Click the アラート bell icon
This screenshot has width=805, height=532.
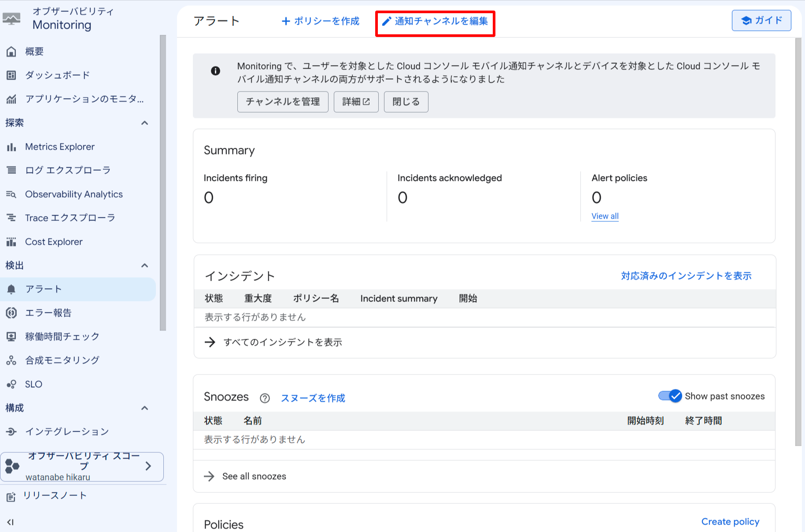coord(11,289)
